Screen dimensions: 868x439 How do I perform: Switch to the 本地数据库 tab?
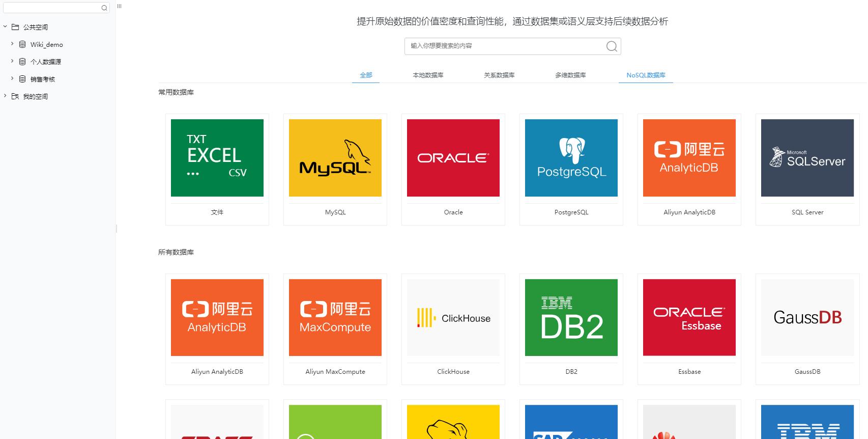[x=428, y=75]
